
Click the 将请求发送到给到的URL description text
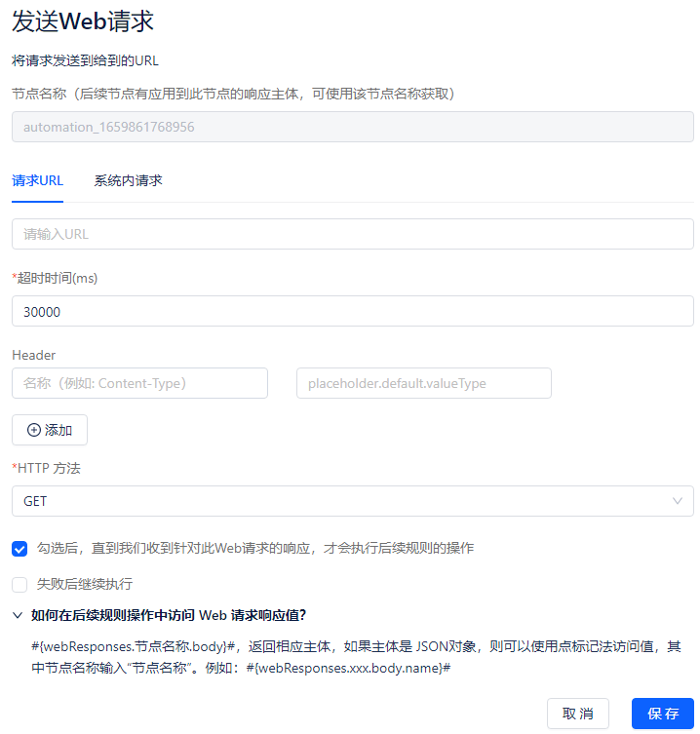point(85,60)
